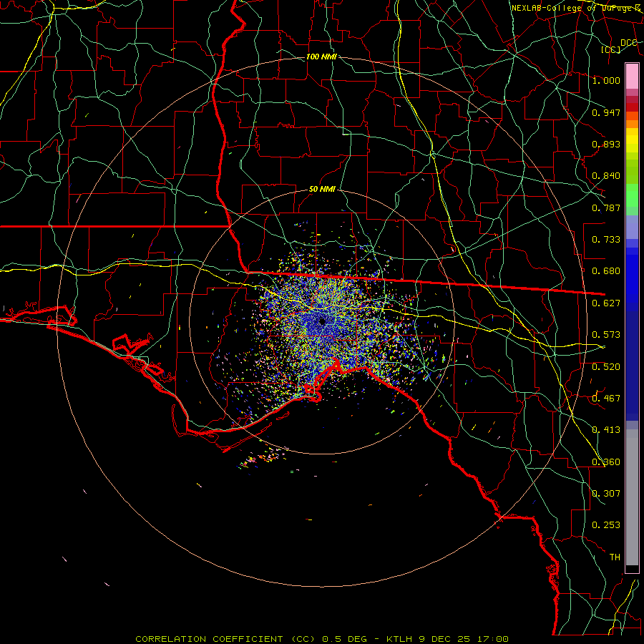This screenshot has width=644, height=644.
Task: Pick the pink swatch on color bar
Action: [632, 76]
